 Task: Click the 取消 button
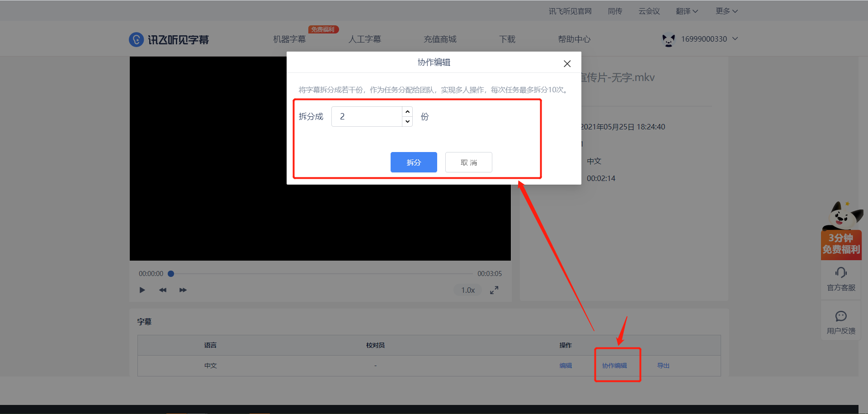468,162
